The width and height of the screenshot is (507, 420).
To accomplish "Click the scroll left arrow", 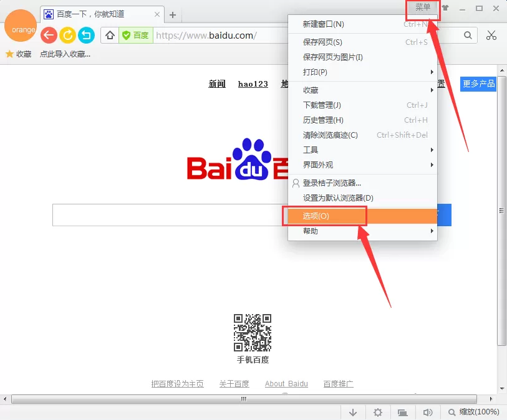I will (5, 399).
